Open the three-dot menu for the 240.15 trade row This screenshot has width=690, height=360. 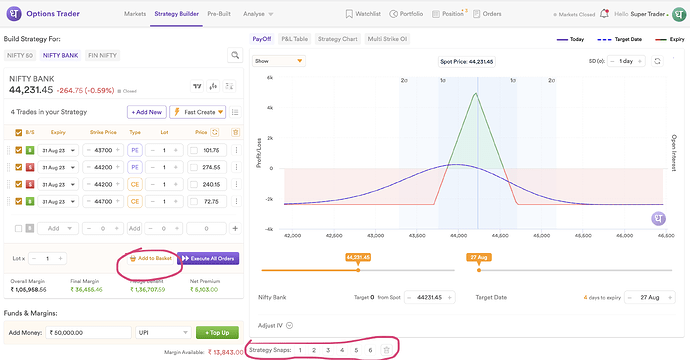point(236,184)
